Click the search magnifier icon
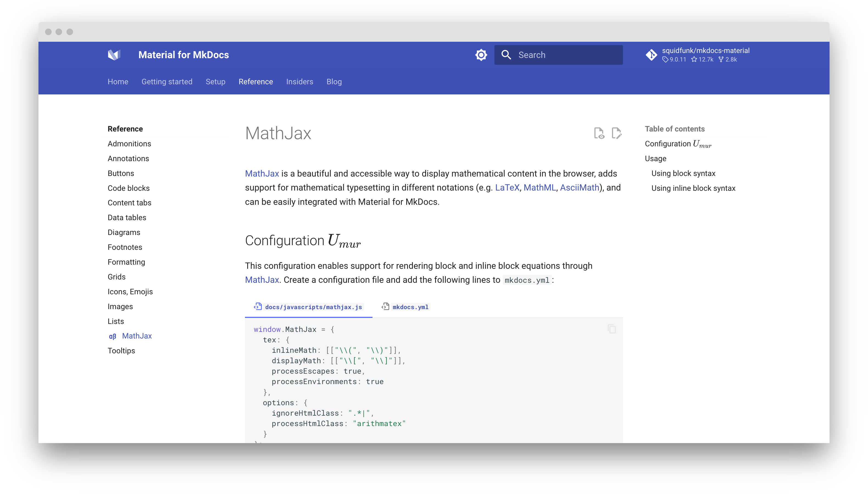Image resolution: width=868 pixels, height=498 pixels. point(506,55)
